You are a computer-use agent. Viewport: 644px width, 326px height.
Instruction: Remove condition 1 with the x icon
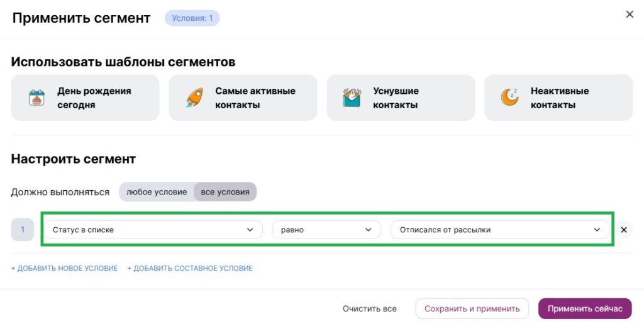[x=624, y=230]
